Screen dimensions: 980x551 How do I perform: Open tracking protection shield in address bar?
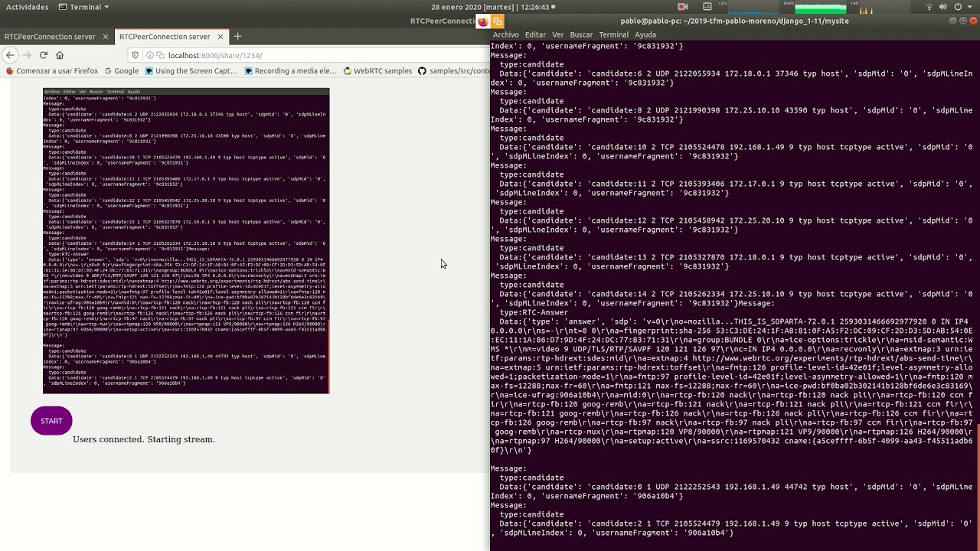point(136,55)
